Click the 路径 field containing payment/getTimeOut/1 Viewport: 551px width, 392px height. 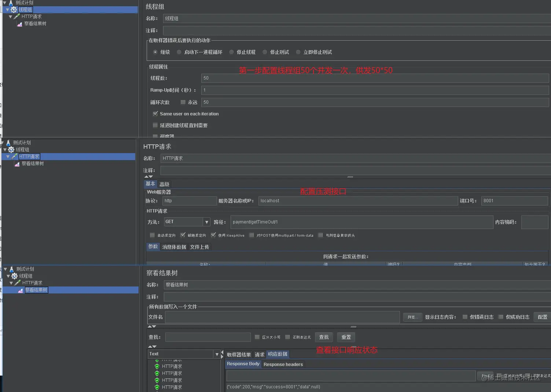(x=362, y=222)
